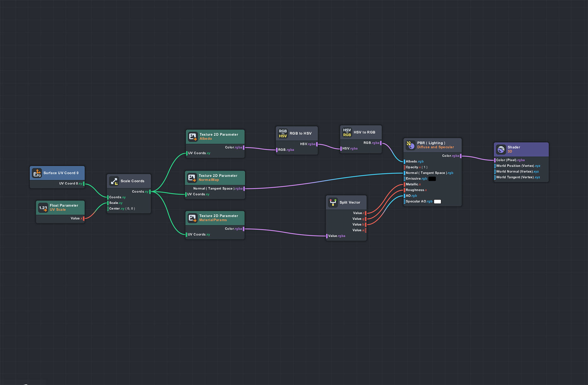The height and width of the screenshot is (385, 588).
Task: Select the HSV to RGB node icon
Action: [x=347, y=132]
